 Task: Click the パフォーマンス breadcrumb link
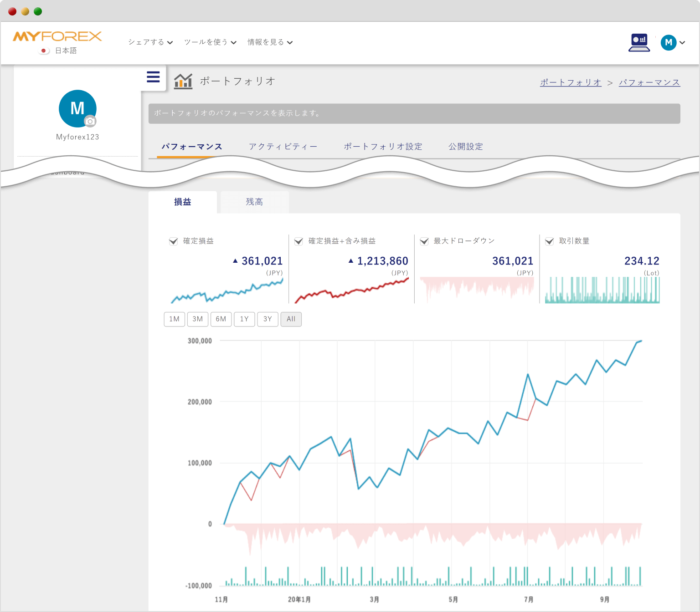click(x=649, y=82)
